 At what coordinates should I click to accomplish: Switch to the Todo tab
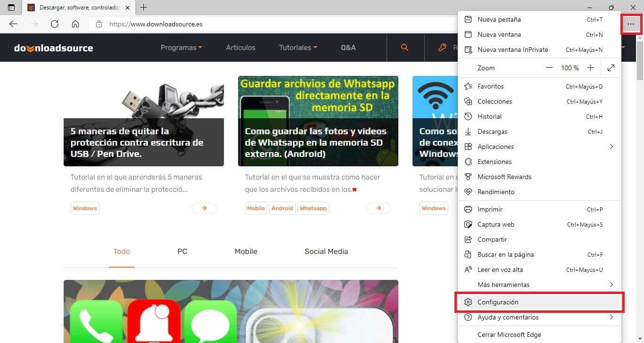122,252
